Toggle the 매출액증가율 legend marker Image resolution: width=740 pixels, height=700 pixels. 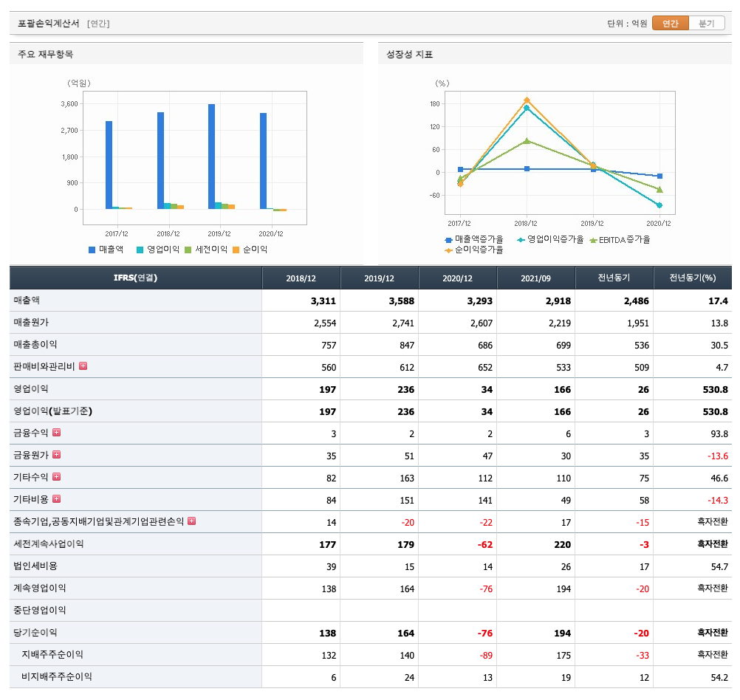(x=449, y=240)
